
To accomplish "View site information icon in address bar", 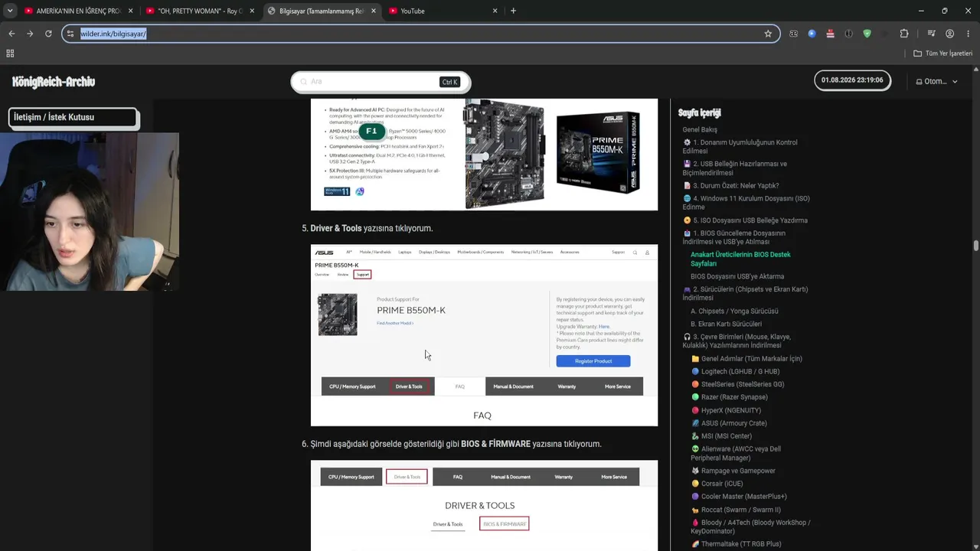I will [x=70, y=34].
